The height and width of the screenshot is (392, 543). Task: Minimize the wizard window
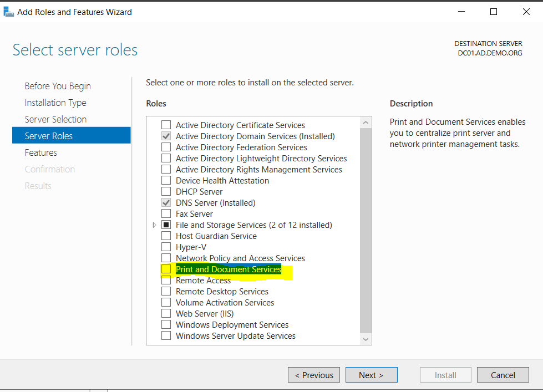(x=461, y=12)
